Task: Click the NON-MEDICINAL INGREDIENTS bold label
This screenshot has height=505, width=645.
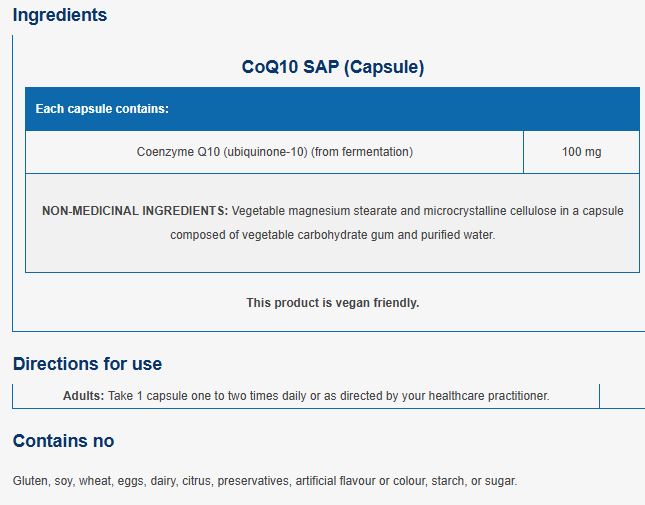Action: pyautogui.click(x=135, y=212)
